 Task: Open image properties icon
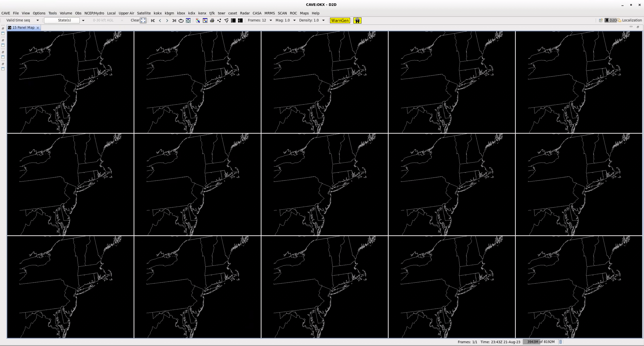click(205, 20)
